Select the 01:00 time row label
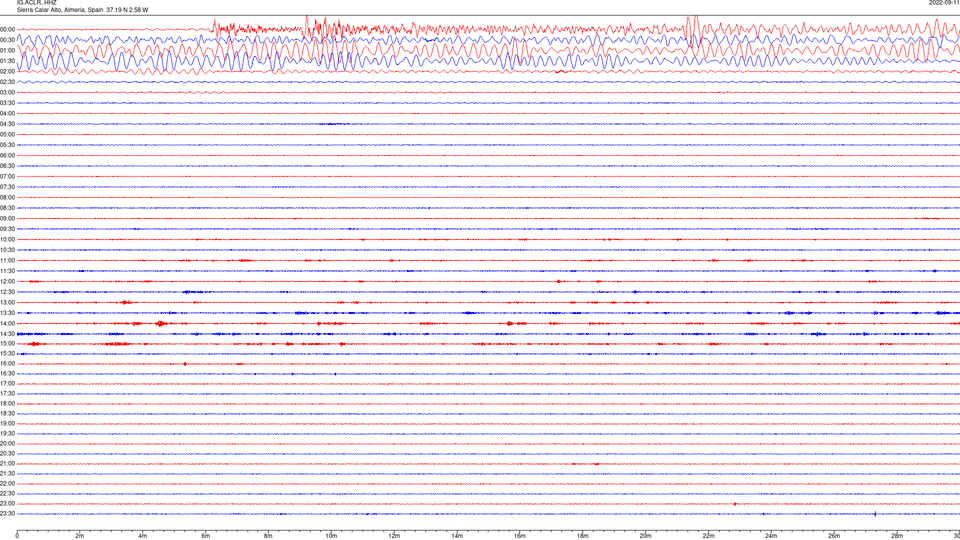Screen dimensions: 960x540 pyautogui.click(x=7, y=50)
